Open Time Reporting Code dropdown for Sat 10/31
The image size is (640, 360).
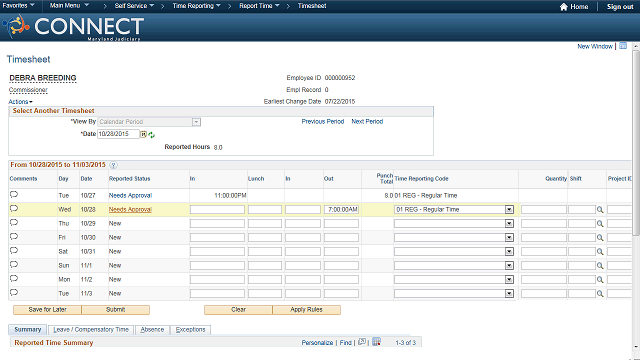tap(509, 252)
